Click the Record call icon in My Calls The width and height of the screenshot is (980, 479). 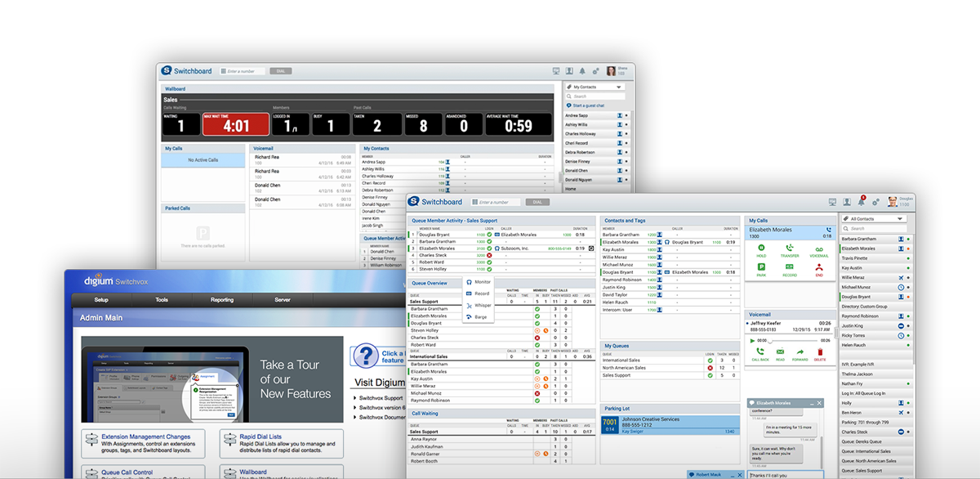tap(790, 267)
